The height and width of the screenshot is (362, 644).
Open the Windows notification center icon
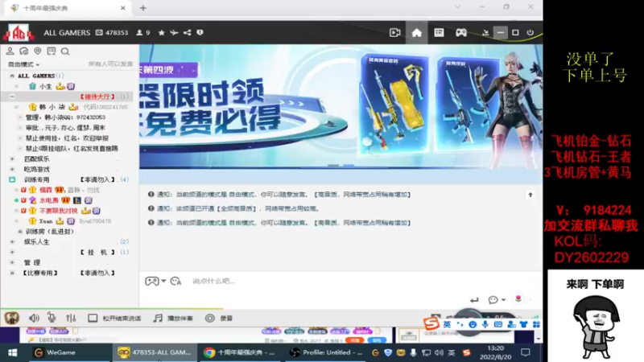[x=526, y=352]
